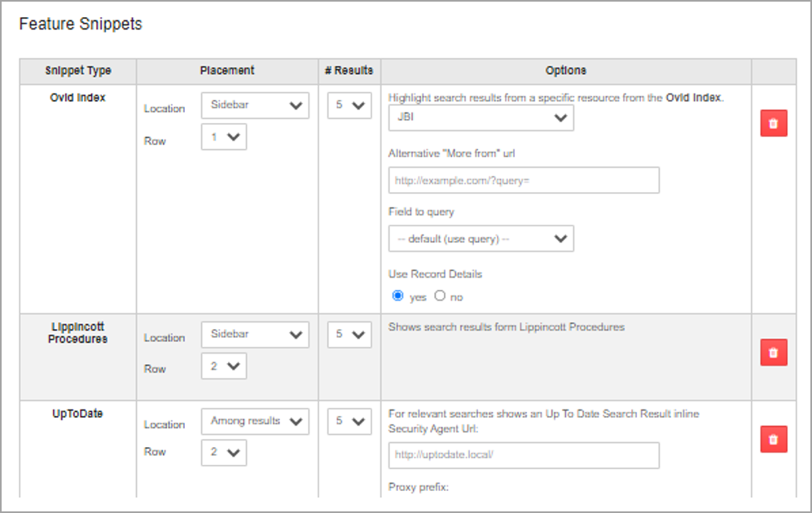Open # Results dropdown for UpToDate

[349, 422]
